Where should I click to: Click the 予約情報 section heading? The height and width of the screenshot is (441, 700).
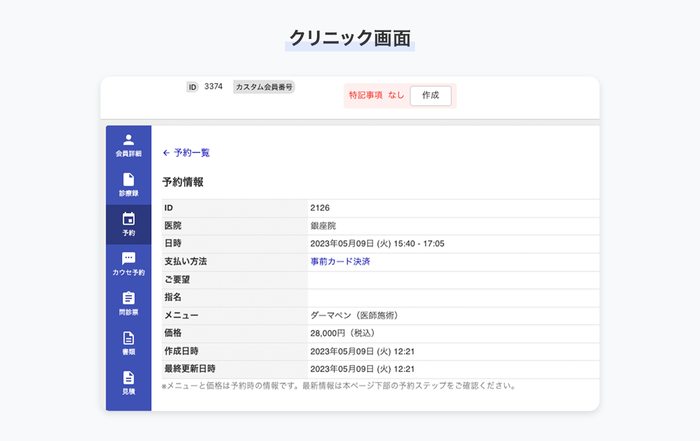(x=183, y=182)
